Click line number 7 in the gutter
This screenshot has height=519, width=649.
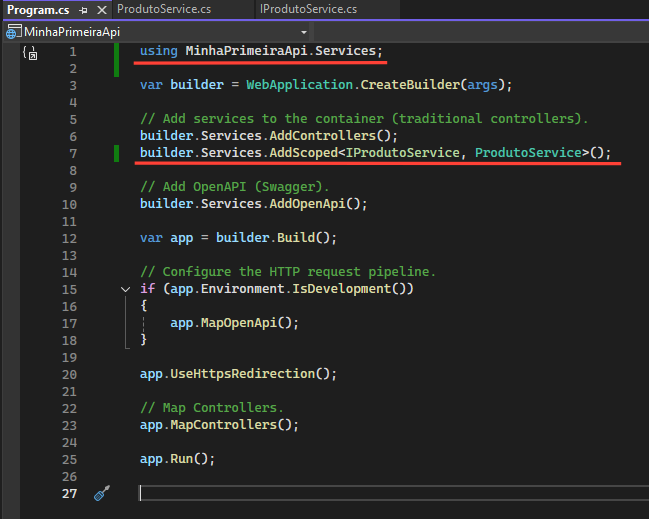pyautogui.click(x=73, y=153)
